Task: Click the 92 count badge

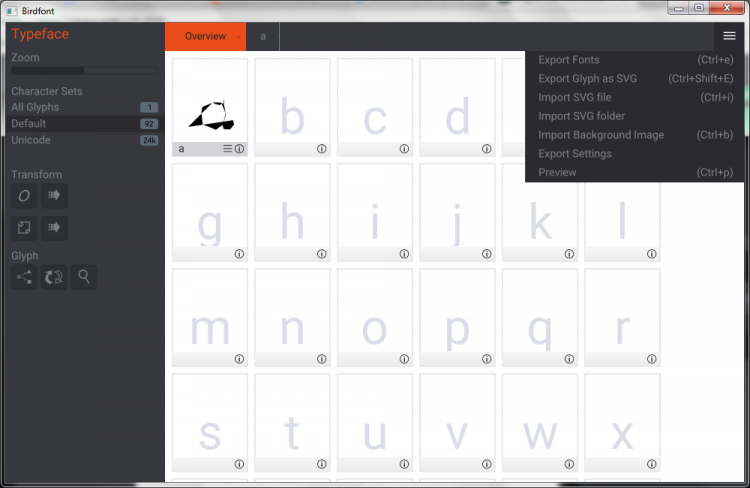Action: point(149,124)
